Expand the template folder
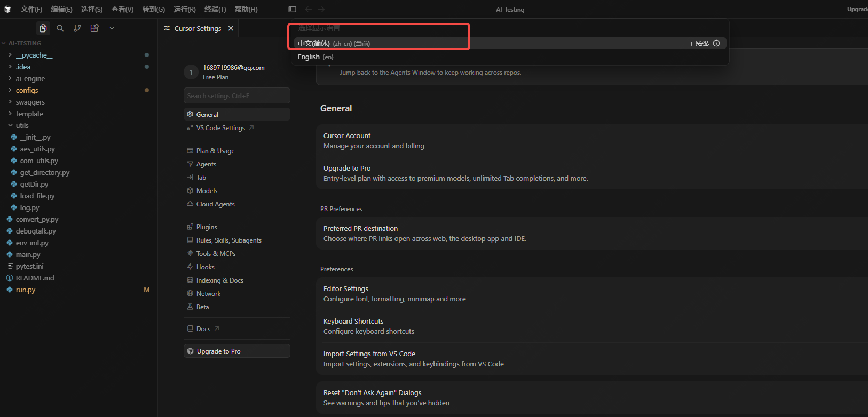This screenshot has height=417, width=868. [x=78, y=114]
